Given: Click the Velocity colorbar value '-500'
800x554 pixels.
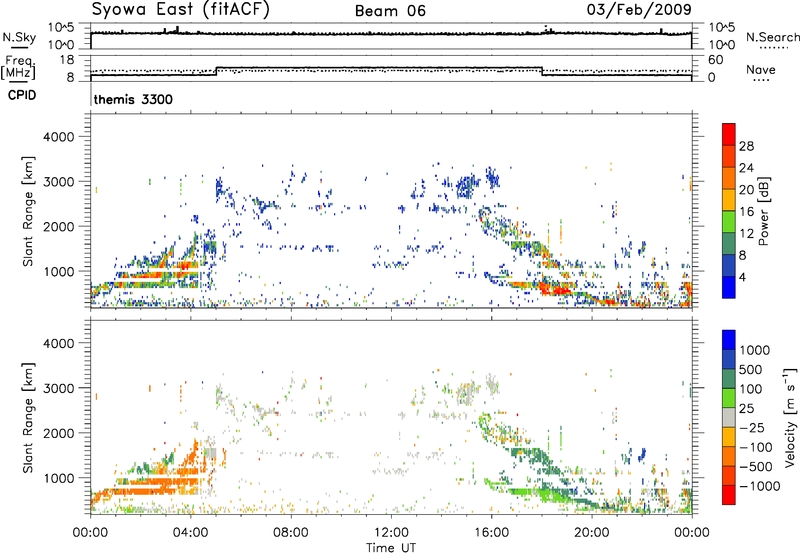Looking at the screenshot, I should [x=755, y=466].
